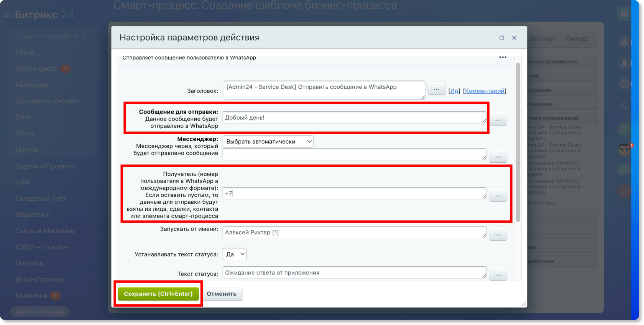Viewport: 644px width, 325px height.
Task: Click the dialog's vertical scrollbar
Action: [518, 142]
